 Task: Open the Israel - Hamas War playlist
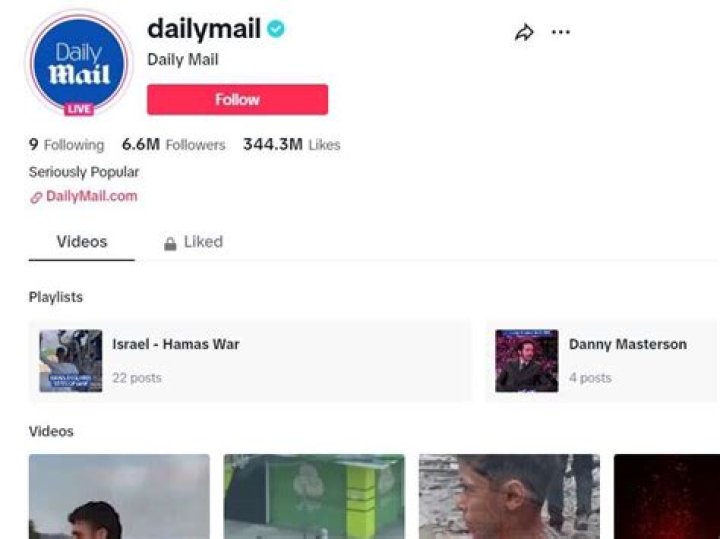250,361
